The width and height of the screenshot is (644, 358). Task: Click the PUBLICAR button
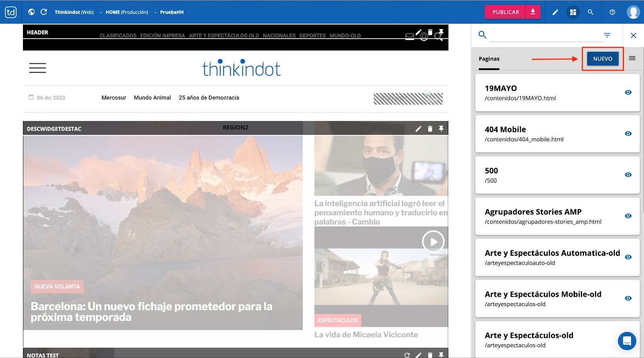(506, 12)
